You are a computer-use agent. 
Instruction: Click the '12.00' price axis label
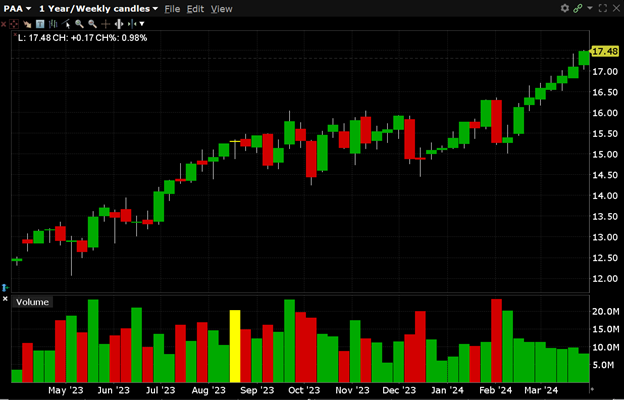click(x=605, y=279)
